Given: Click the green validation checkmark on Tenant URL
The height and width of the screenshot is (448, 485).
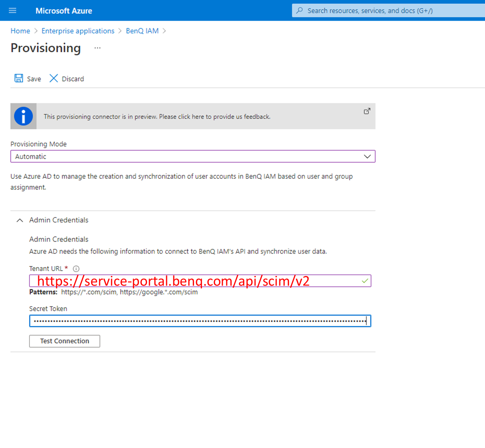Looking at the screenshot, I should pyautogui.click(x=364, y=281).
